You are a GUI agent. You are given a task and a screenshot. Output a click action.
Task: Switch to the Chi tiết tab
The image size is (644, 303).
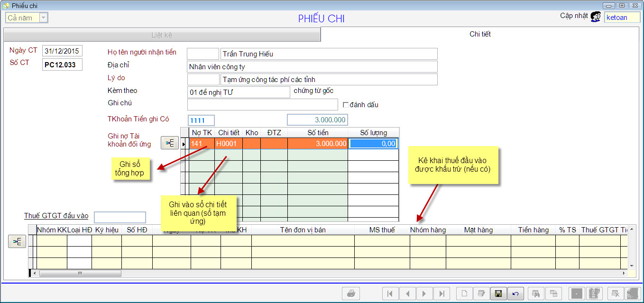480,34
